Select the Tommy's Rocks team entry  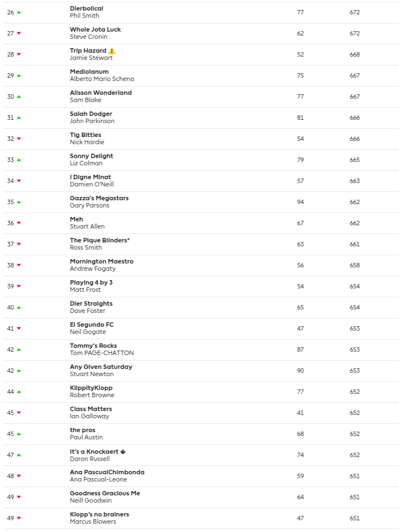[93, 346]
